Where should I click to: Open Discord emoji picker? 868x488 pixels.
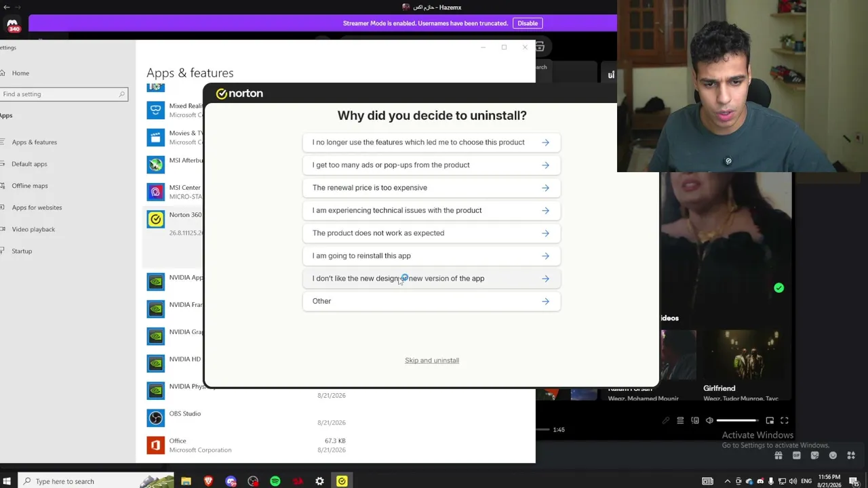pyautogui.click(x=833, y=455)
